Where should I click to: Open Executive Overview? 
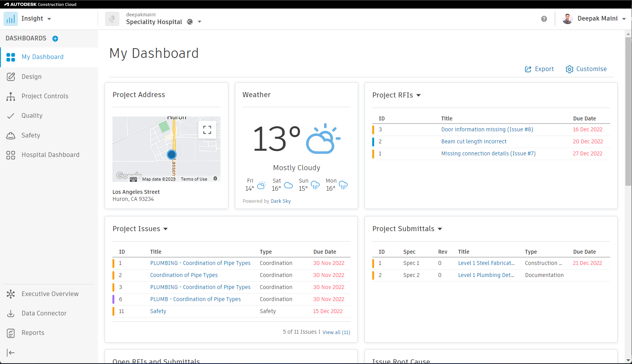coord(49,294)
